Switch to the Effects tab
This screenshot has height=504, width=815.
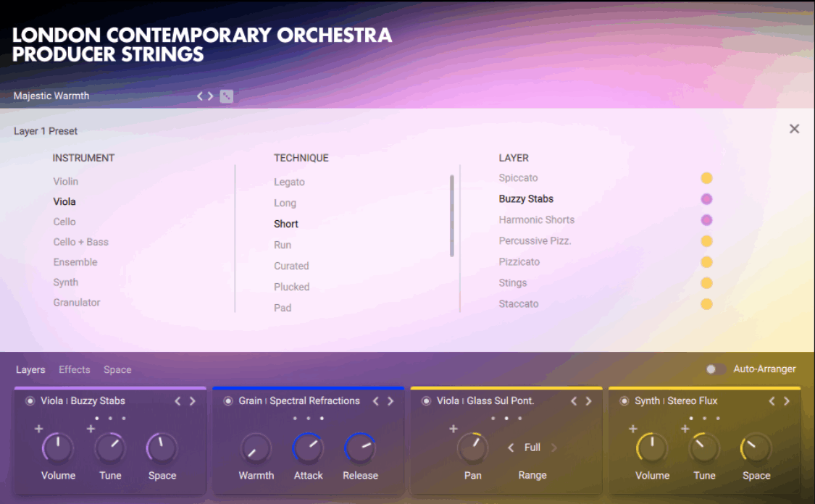pyautogui.click(x=75, y=370)
